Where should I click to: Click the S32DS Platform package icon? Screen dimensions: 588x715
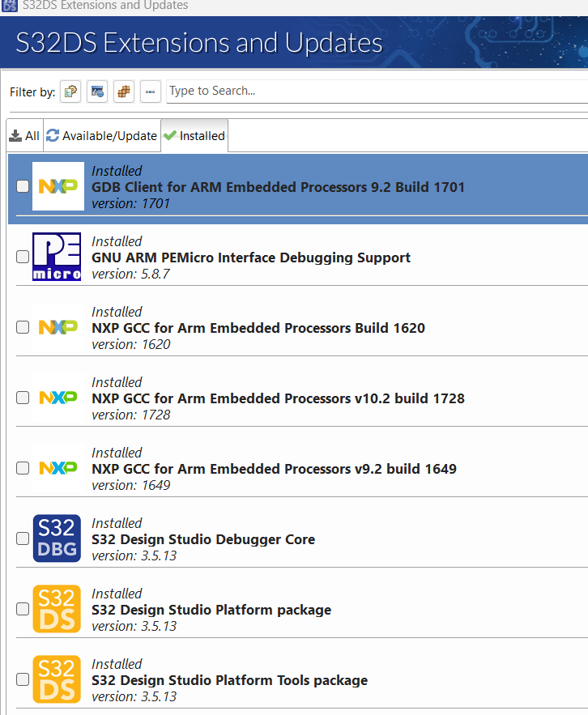click(x=57, y=609)
